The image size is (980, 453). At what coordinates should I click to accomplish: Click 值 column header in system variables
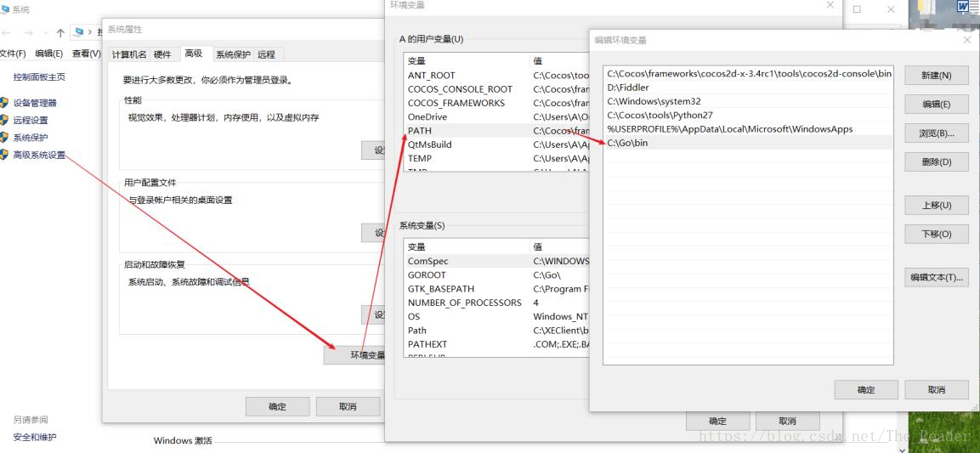(x=559, y=246)
